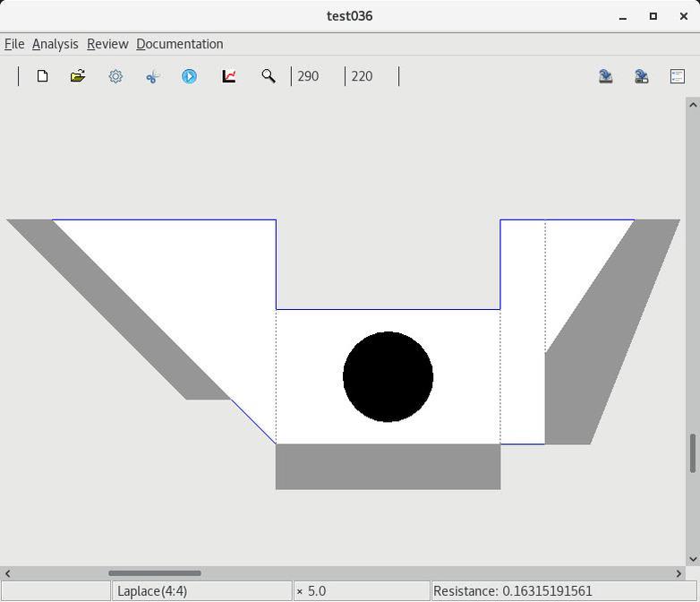Click the black circle in the canvas
This screenshot has width=700, height=602.
pyautogui.click(x=388, y=376)
